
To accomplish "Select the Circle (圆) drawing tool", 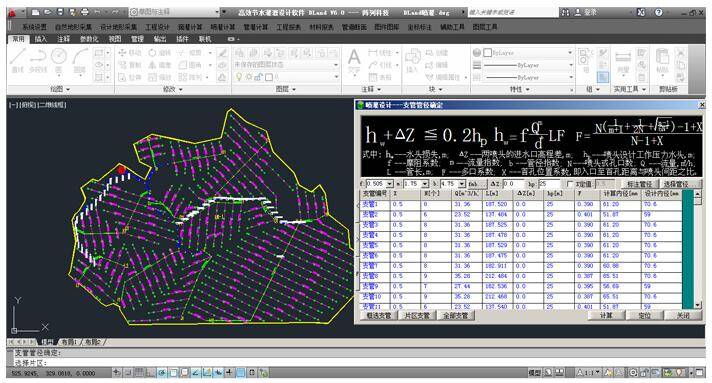I will [x=59, y=60].
